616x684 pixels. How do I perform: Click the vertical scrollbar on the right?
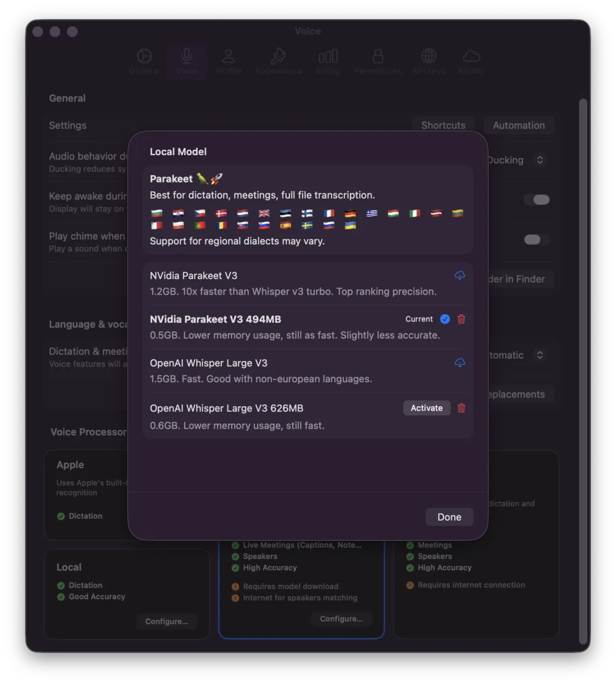[583, 371]
